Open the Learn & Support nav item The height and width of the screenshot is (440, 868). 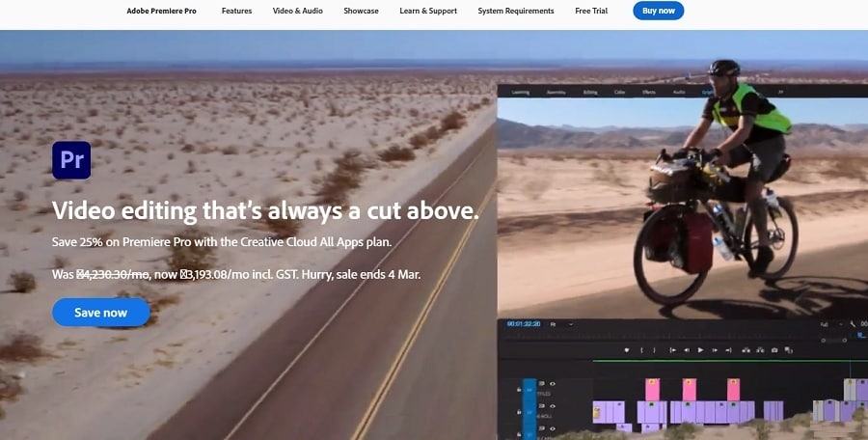(428, 11)
